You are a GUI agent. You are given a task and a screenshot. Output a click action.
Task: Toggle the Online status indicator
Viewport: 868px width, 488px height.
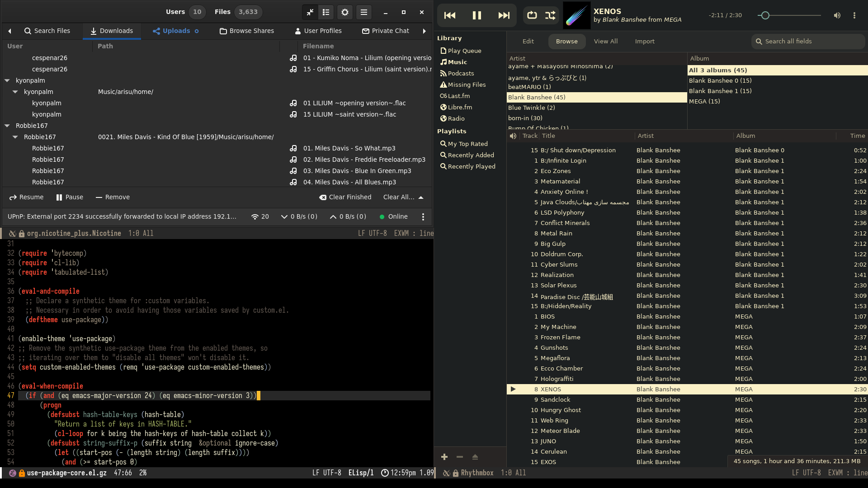tap(393, 217)
